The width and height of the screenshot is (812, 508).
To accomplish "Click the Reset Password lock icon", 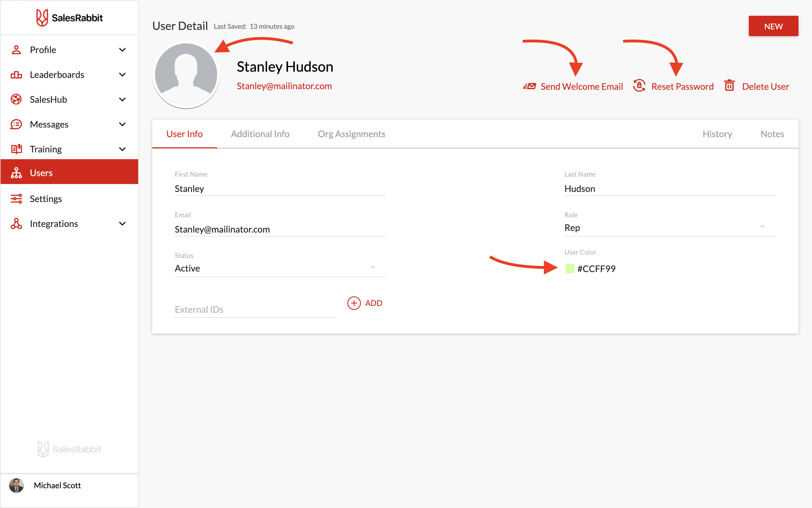I will pyautogui.click(x=639, y=85).
